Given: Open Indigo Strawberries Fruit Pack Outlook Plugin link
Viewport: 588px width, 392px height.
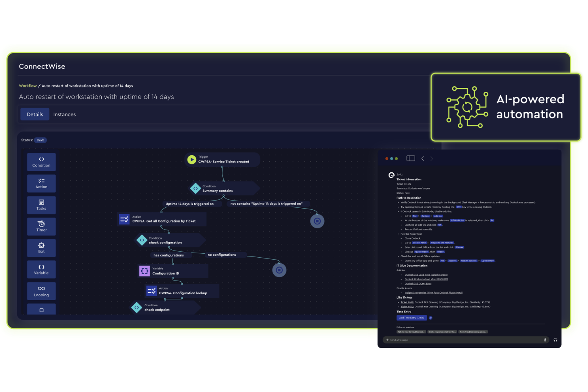Looking at the screenshot, I should (433, 293).
